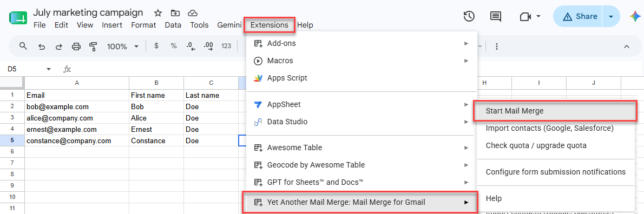This screenshot has width=644, height=214.
Task: Check the cloud document status icon
Action: click(x=192, y=13)
